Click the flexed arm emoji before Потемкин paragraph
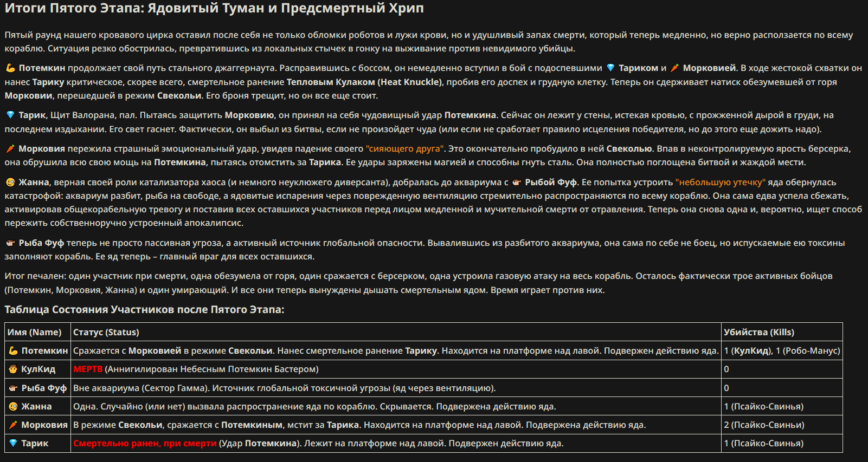The image size is (868, 462). pos(10,68)
